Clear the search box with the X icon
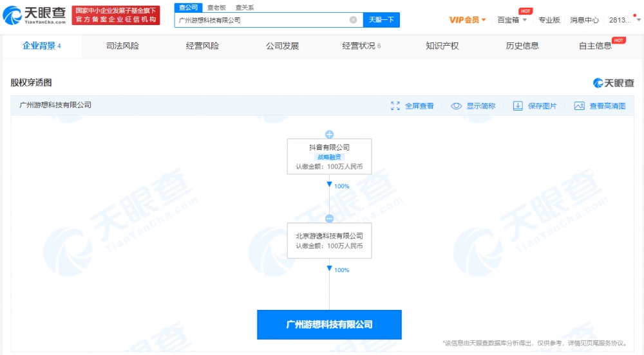The width and height of the screenshot is (644, 355). [353, 20]
